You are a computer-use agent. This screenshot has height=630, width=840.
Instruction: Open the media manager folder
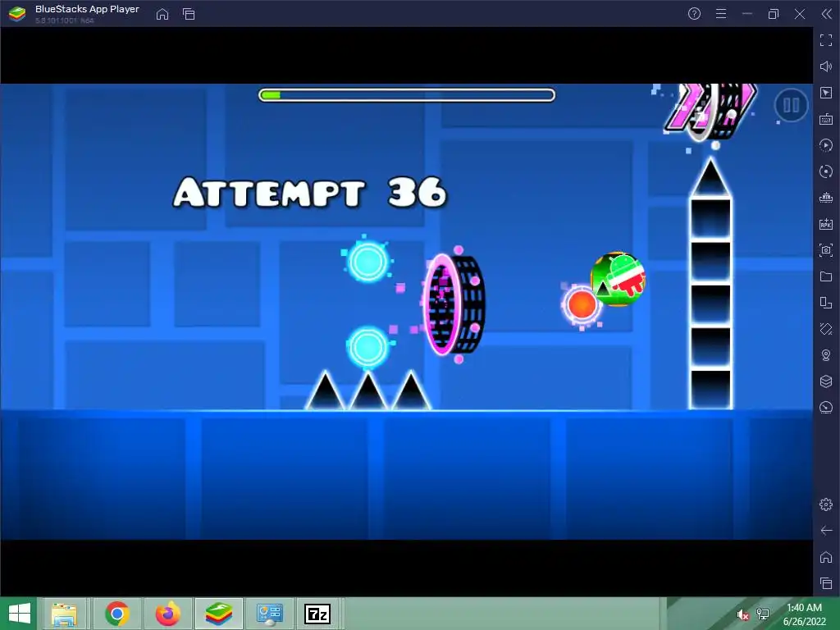tap(826, 276)
